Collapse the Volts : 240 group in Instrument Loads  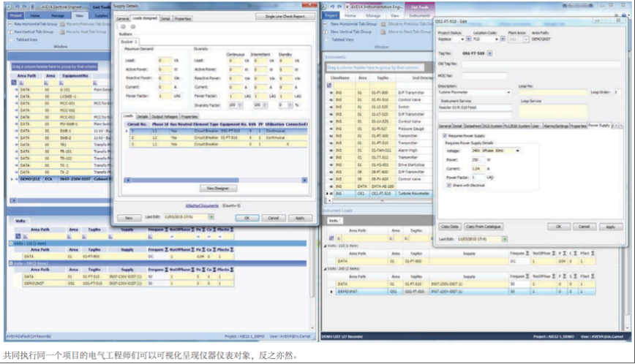(x=325, y=268)
